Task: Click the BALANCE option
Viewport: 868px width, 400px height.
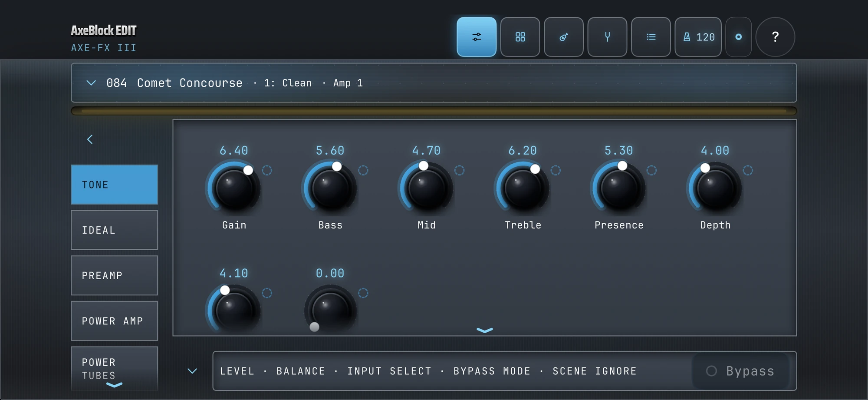Action: [301, 371]
